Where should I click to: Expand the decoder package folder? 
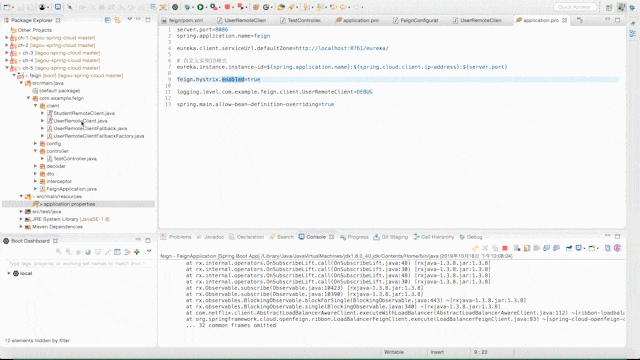[x=36, y=166]
